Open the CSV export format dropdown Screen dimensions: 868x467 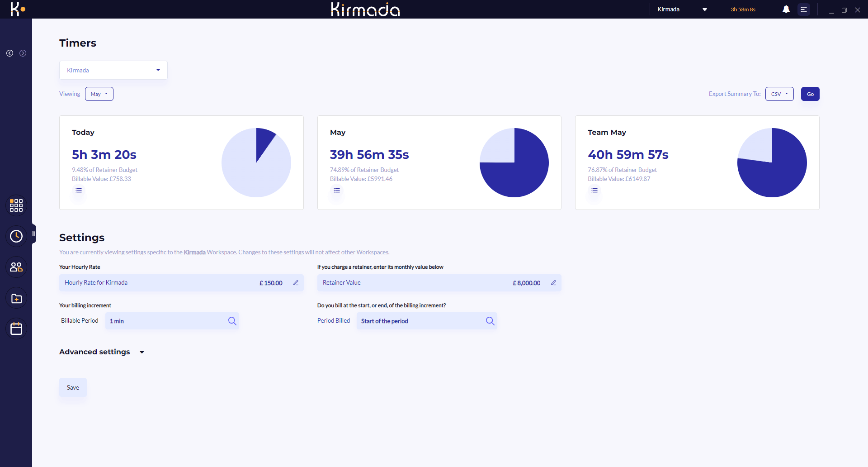point(779,94)
